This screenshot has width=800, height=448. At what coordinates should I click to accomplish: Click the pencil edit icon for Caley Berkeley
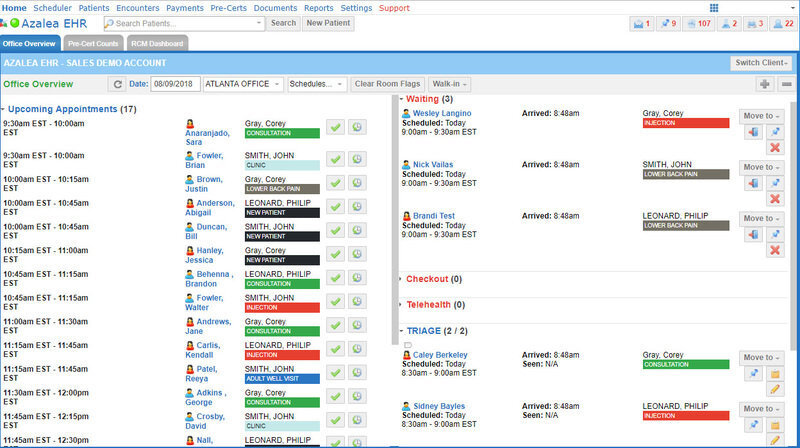pyautogui.click(x=775, y=389)
